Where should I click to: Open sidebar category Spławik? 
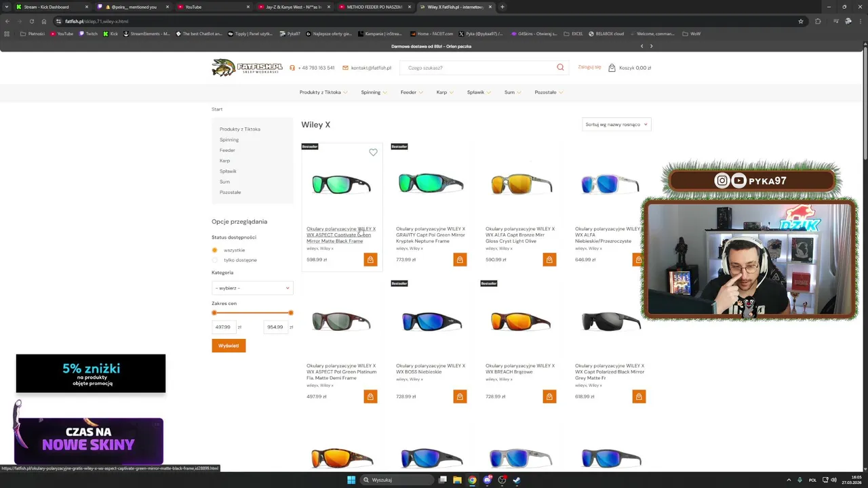228,171
